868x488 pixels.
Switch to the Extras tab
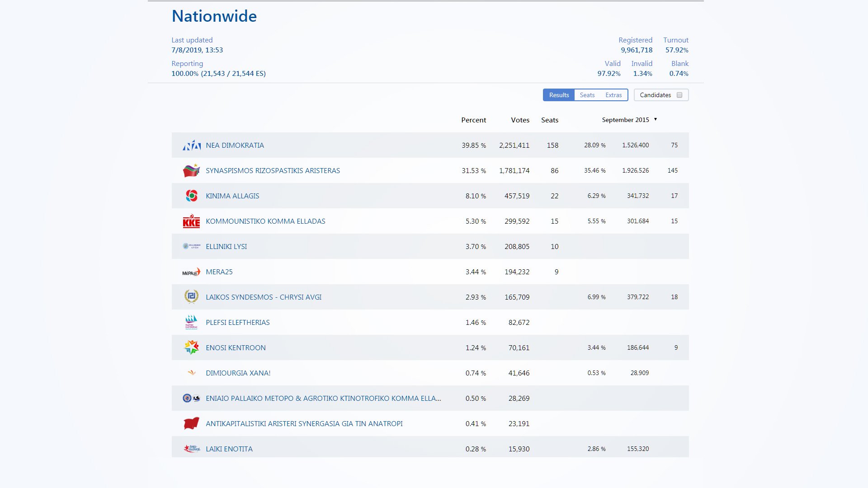613,95
